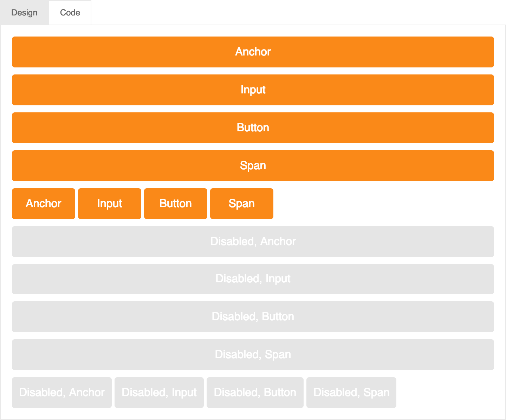Select the small gray Disabled, Span button

click(x=351, y=393)
